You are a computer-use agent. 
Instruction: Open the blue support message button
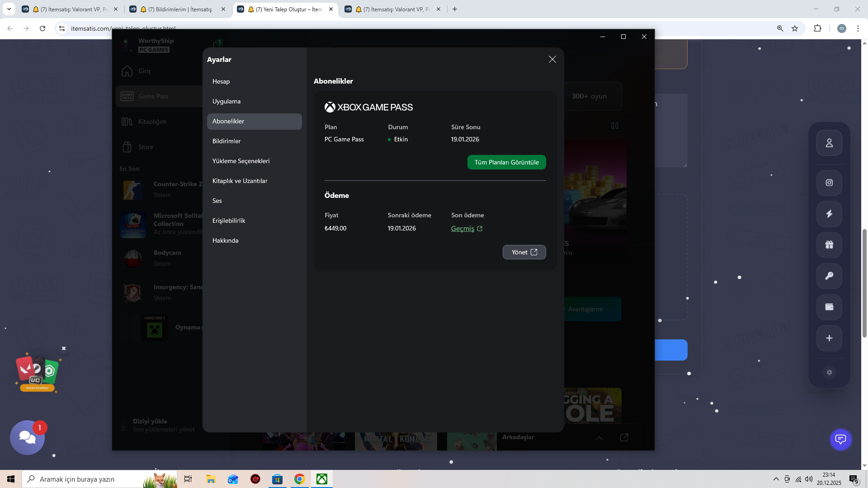(840, 439)
